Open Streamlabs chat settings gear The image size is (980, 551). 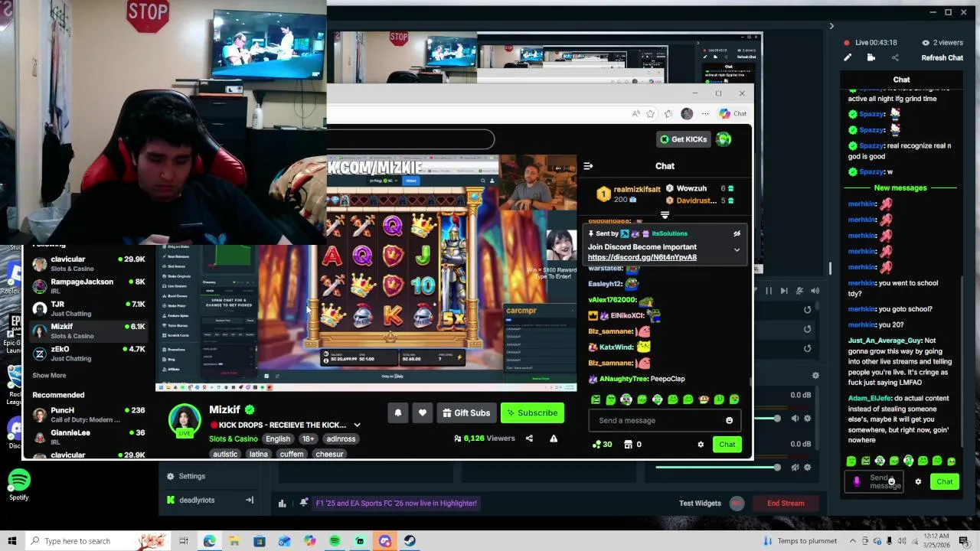(918, 481)
